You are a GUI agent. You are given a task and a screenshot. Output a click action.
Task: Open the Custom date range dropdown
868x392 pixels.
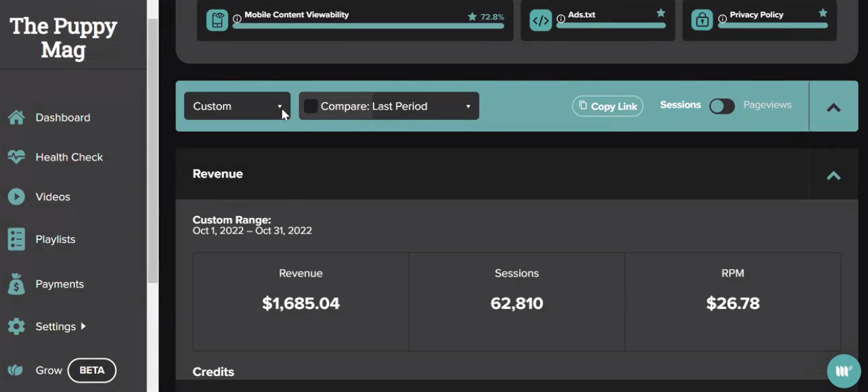click(x=237, y=106)
